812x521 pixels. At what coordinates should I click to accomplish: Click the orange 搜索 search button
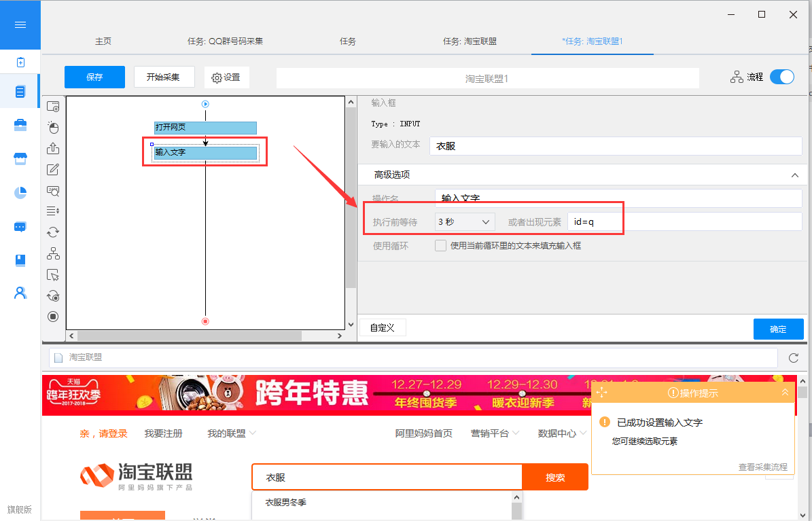point(555,478)
